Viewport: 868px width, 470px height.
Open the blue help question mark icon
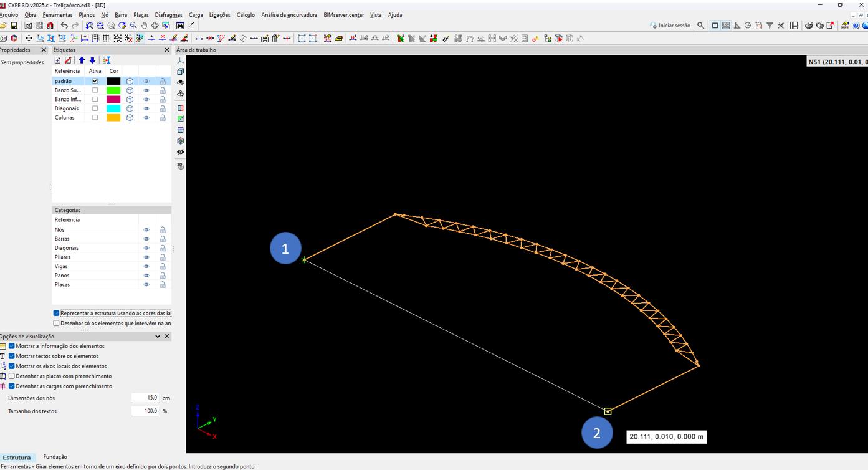856,26
